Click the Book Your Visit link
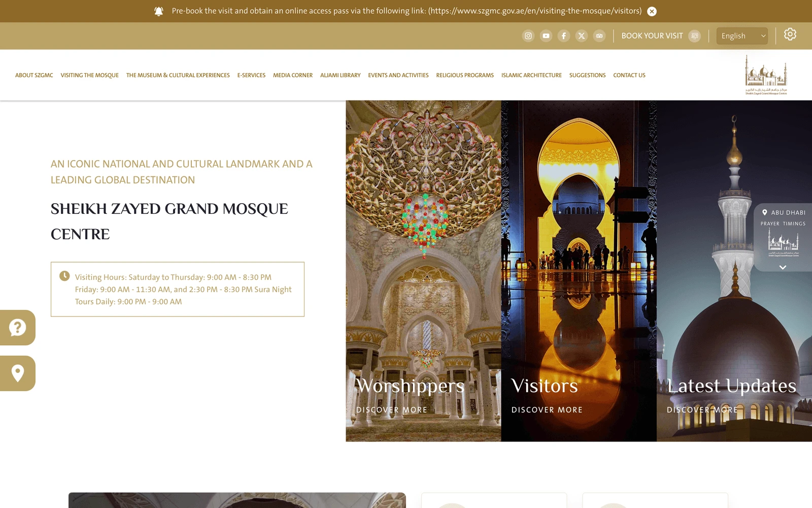This screenshot has width=812, height=508. tap(652, 36)
